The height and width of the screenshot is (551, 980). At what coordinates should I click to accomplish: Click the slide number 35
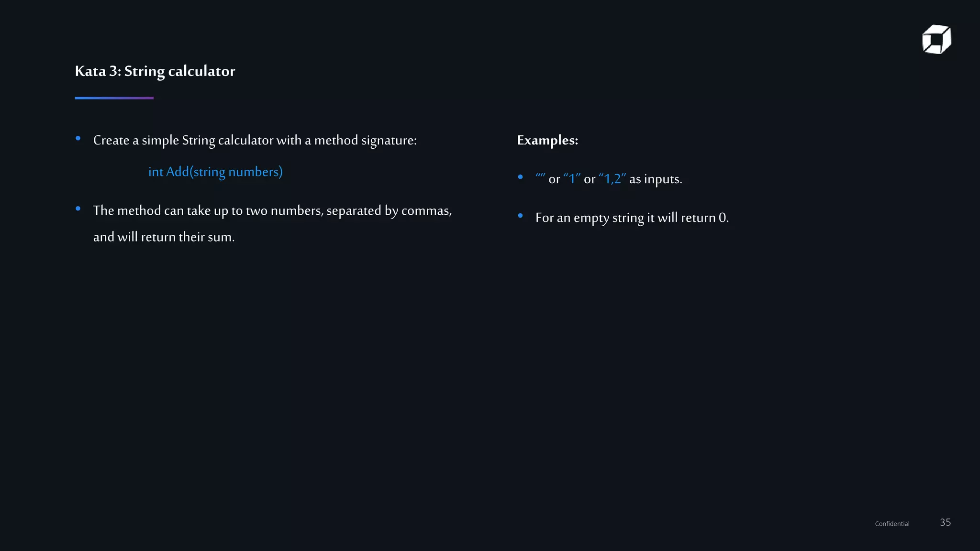[x=945, y=522]
